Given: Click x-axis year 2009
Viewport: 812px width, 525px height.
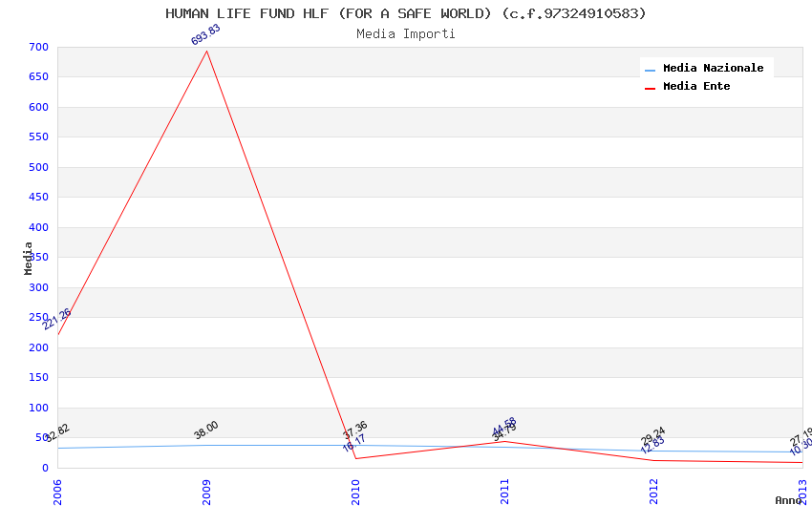Looking at the screenshot, I should coord(206,492).
